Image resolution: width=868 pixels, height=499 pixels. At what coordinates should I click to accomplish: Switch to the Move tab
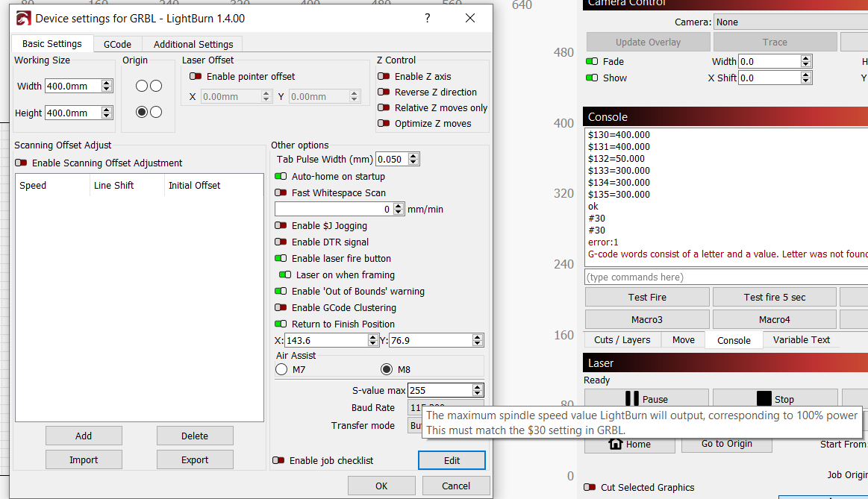click(684, 339)
